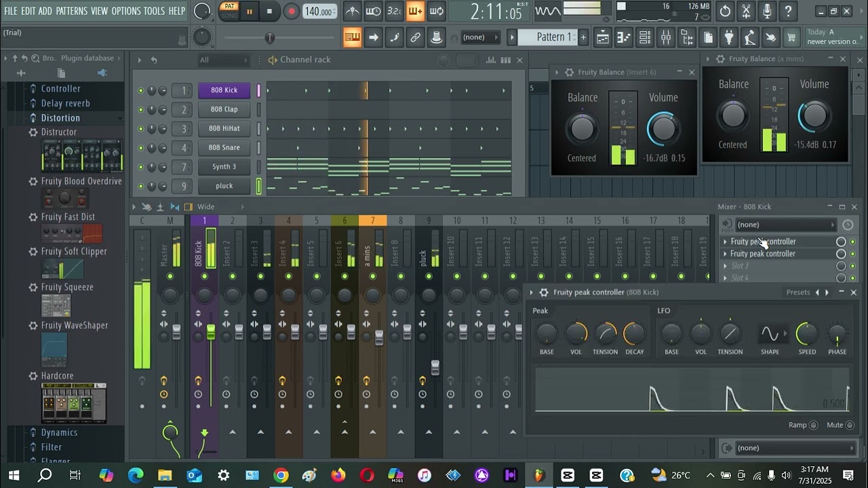The image size is (868, 488).
Task: Select Fruity Blood Overdrive in browser
Action: [81, 182]
